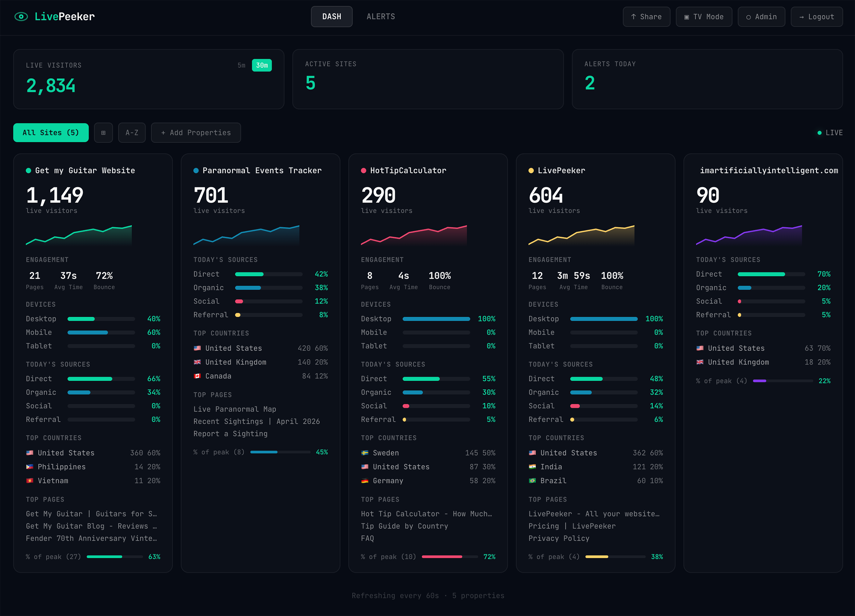Click Sweden 145 50% country row
Viewport: 855px width, 616px height.
[428, 453]
